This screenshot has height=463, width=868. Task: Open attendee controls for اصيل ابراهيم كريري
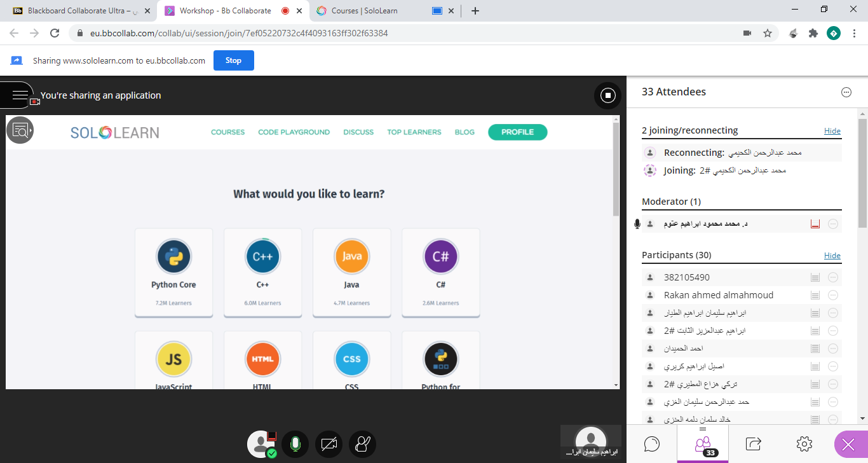833,366
